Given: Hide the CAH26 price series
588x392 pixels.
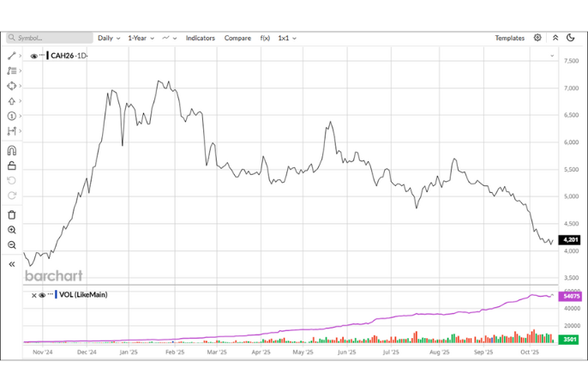Looking at the screenshot, I should tap(34, 56).
